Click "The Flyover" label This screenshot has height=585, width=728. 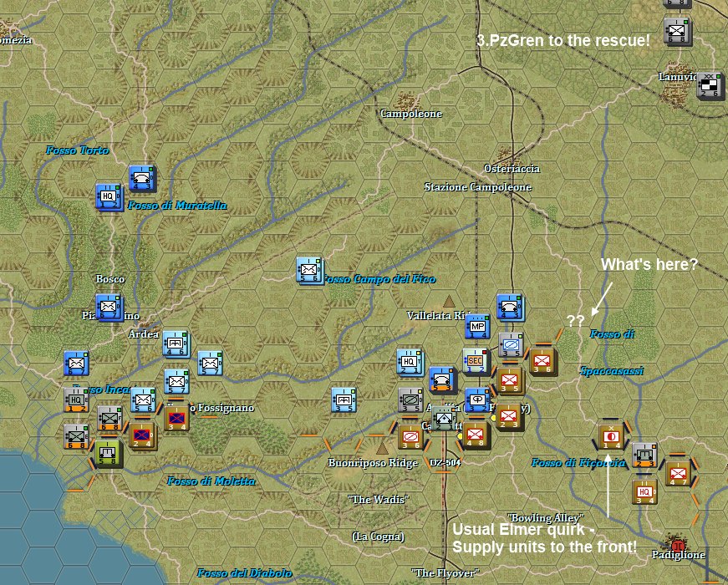(445, 573)
